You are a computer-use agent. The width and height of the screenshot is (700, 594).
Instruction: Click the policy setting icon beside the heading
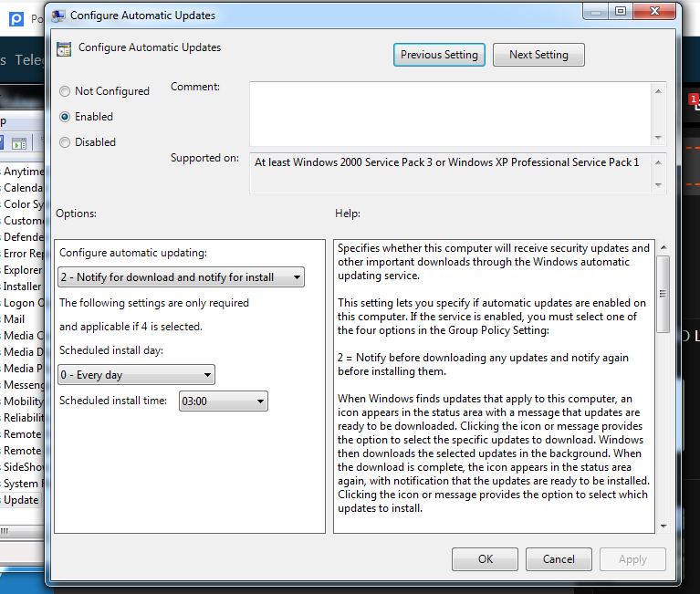tap(64, 49)
